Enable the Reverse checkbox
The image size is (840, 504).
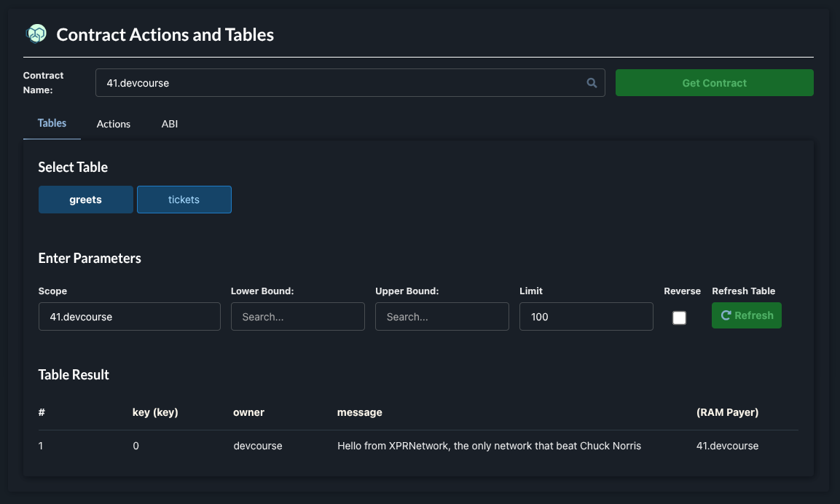679,318
